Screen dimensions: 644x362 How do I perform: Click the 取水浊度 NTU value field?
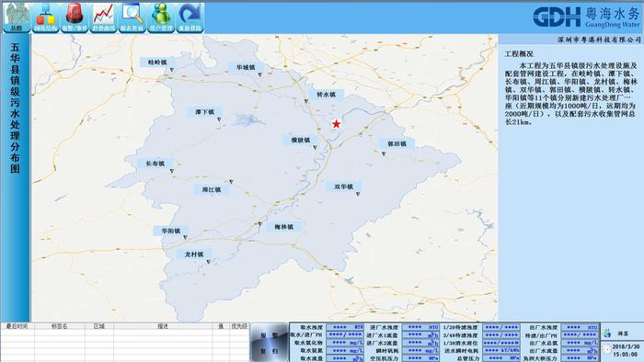pyautogui.click(x=345, y=327)
